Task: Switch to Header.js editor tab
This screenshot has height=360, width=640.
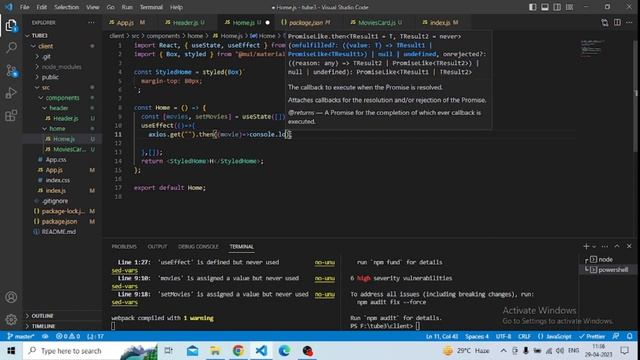Action: coord(185,22)
